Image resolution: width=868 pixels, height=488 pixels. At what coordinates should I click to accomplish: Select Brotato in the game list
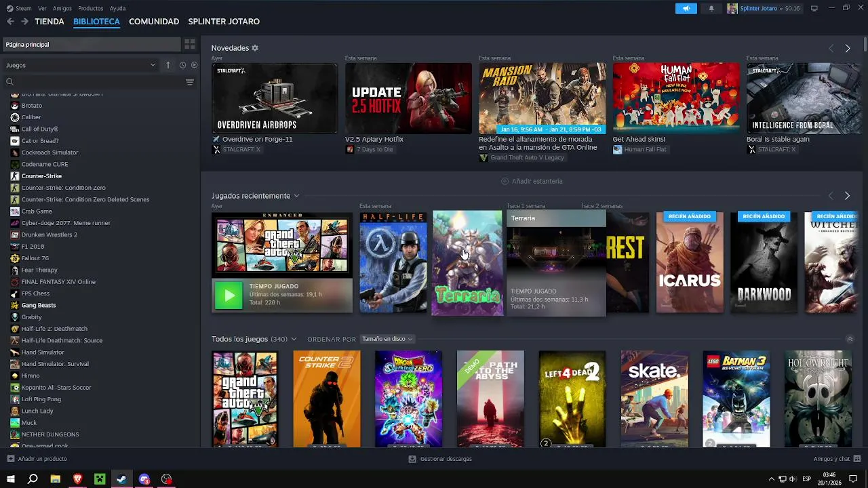click(32, 106)
